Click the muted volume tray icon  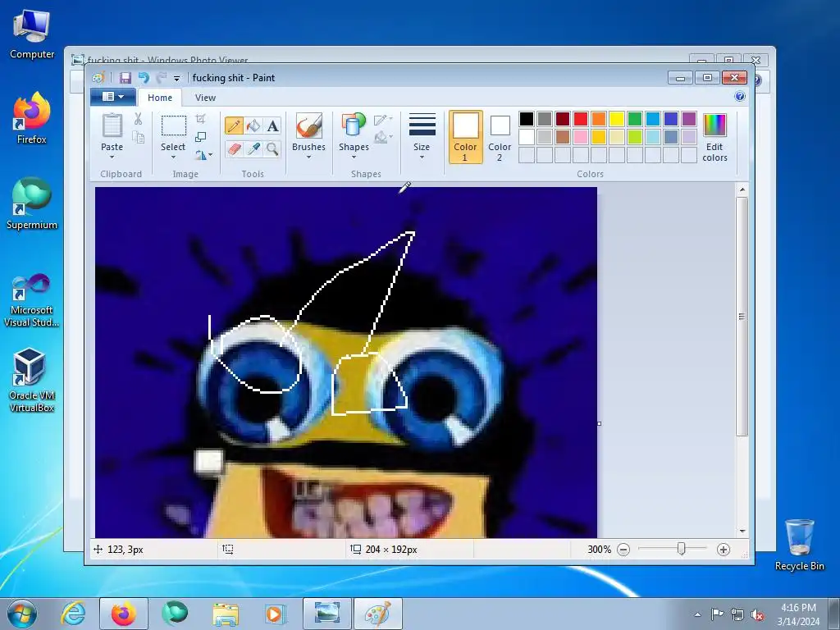coord(757,615)
